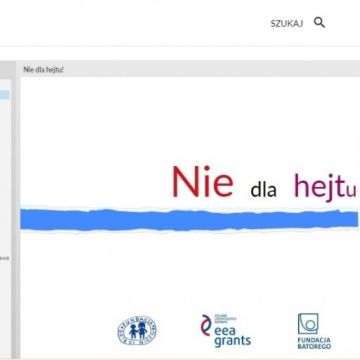This screenshot has width=360, height=360.
Task: Click the magnifying glass search icon
Action: (319, 23)
